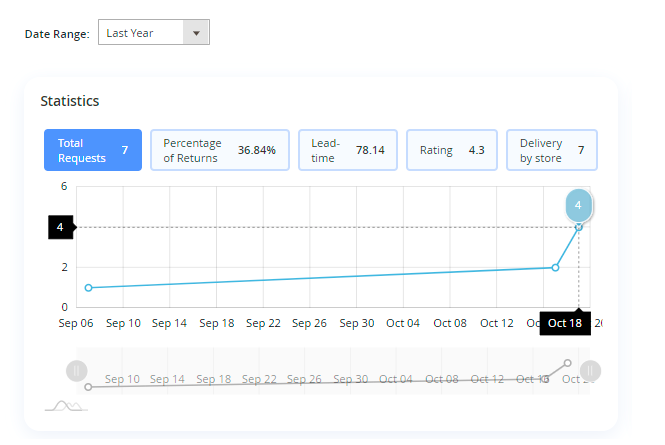Image resolution: width=665 pixels, height=445 pixels.
Task: Click the last point in the mini preview chart
Action: pyautogui.click(x=568, y=362)
